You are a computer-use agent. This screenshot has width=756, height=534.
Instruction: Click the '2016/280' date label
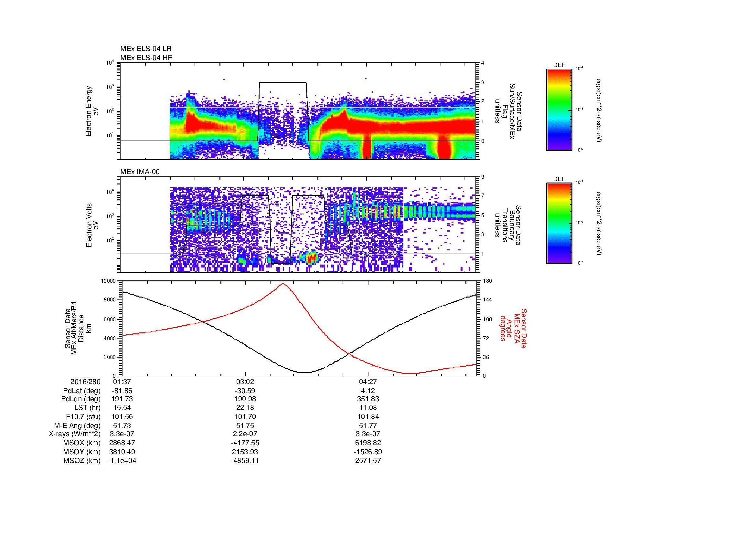(85, 382)
